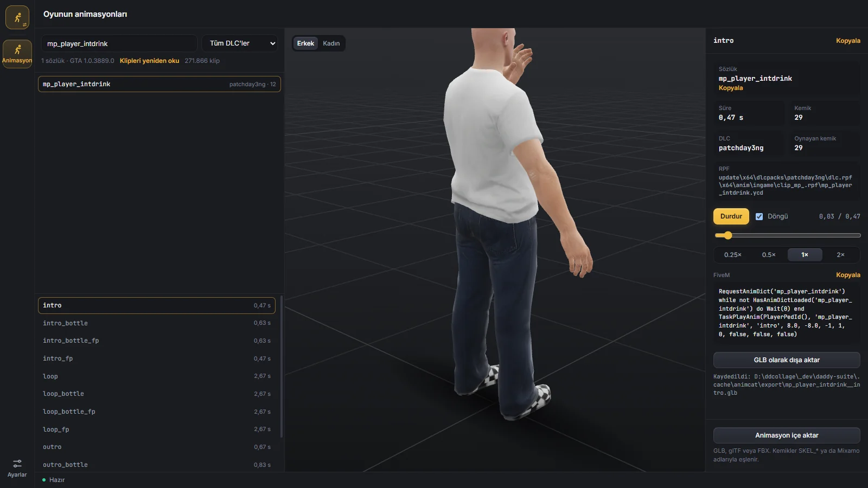Screen dimensions: 868x488
Task: Choose the 2× playback speed
Action: click(840, 255)
